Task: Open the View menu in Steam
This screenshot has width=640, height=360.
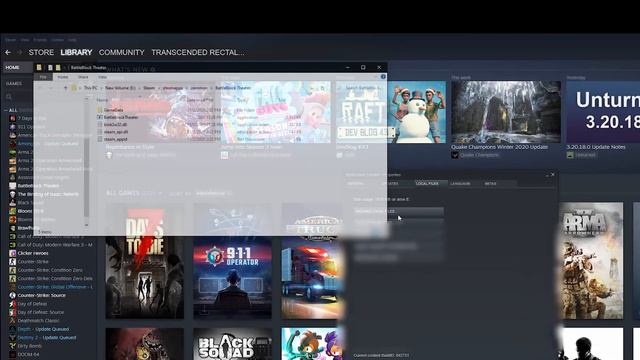Action: click(x=25, y=40)
